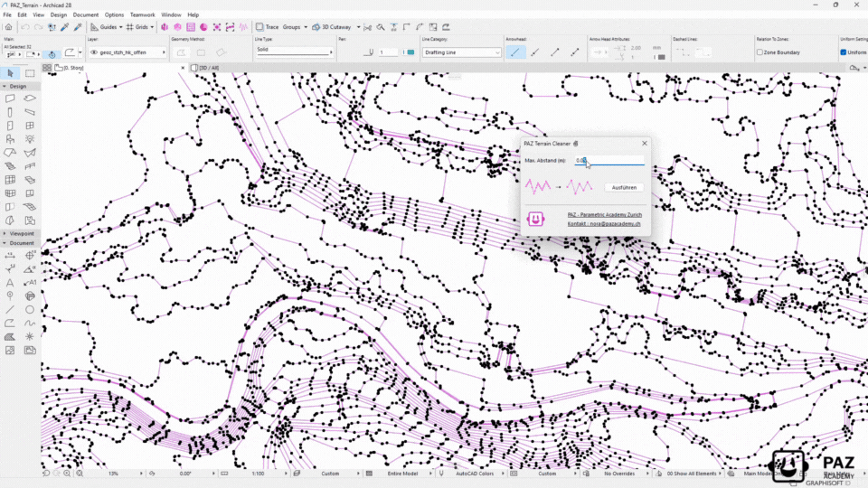This screenshot has height=488, width=868.
Task: Select the Door tool in the Design toolbox
Action: point(10,126)
